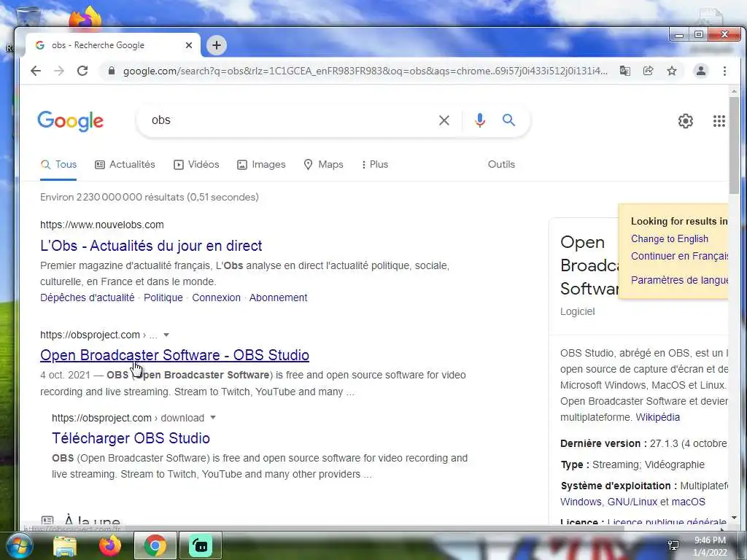Open File Explorer from taskbar
Image resolution: width=747 pixels, height=560 pixels.
(x=65, y=546)
